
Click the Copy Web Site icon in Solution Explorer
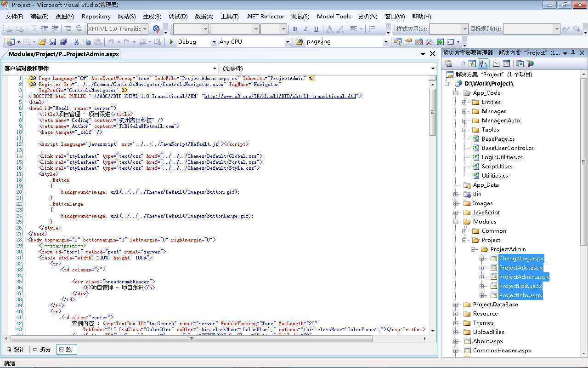(x=520, y=64)
